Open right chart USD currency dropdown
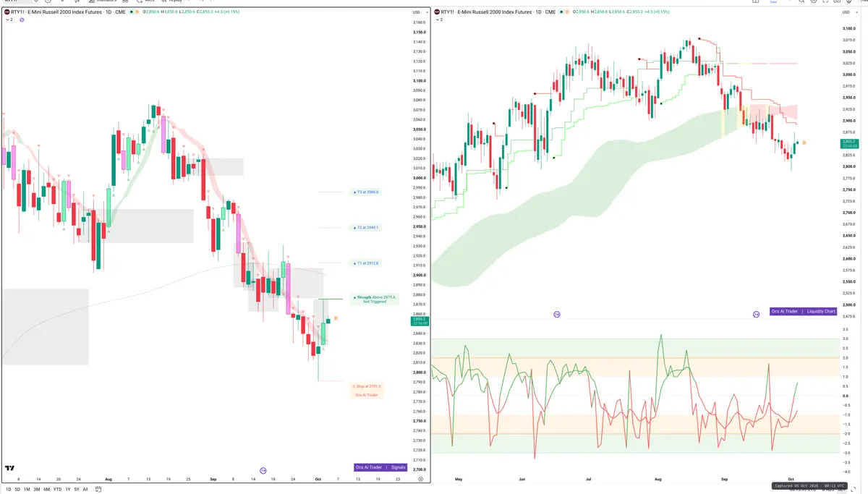This screenshot has width=868, height=494. coord(849,12)
